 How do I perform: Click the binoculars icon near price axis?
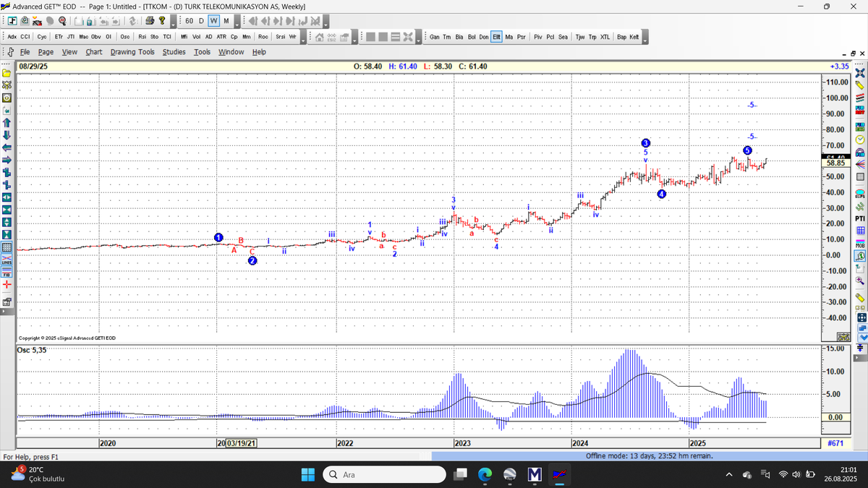pos(843,337)
